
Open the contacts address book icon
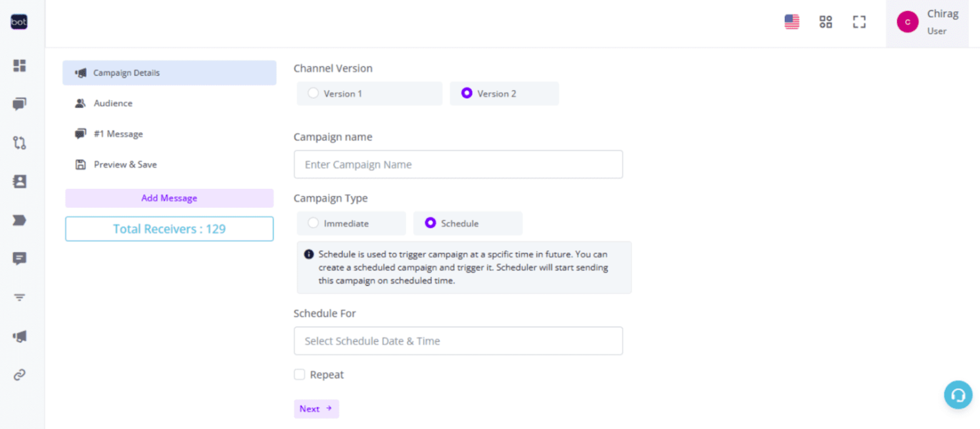point(19,181)
